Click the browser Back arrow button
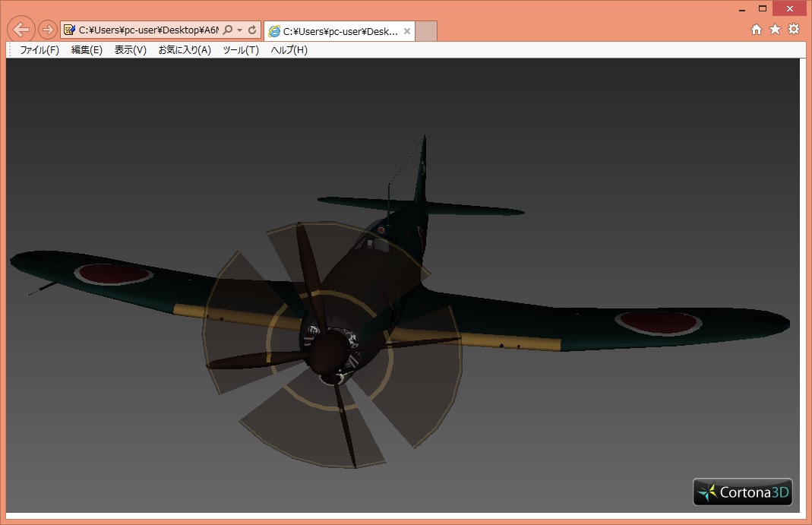This screenshot has height=525, width=812. 22,30
